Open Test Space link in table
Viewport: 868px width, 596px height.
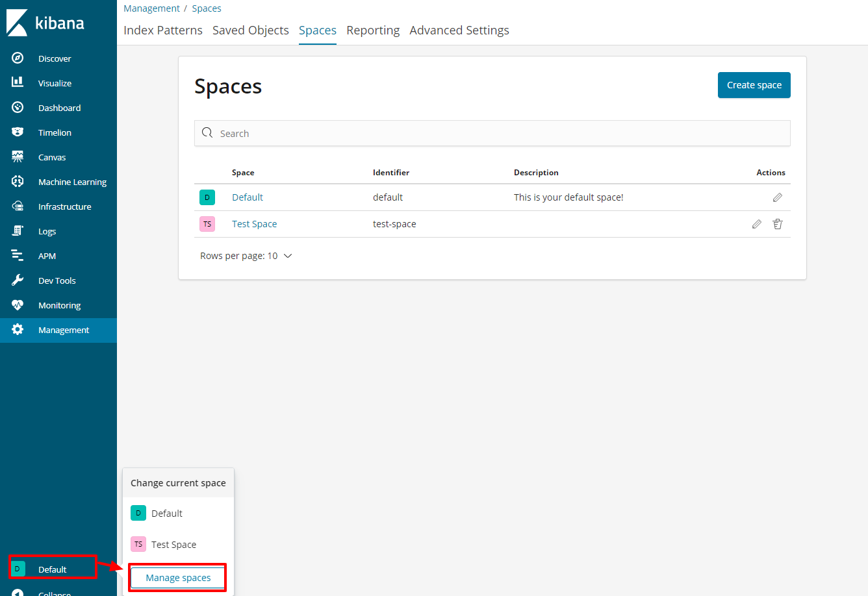pyautogui.click(x=255, y=224)
